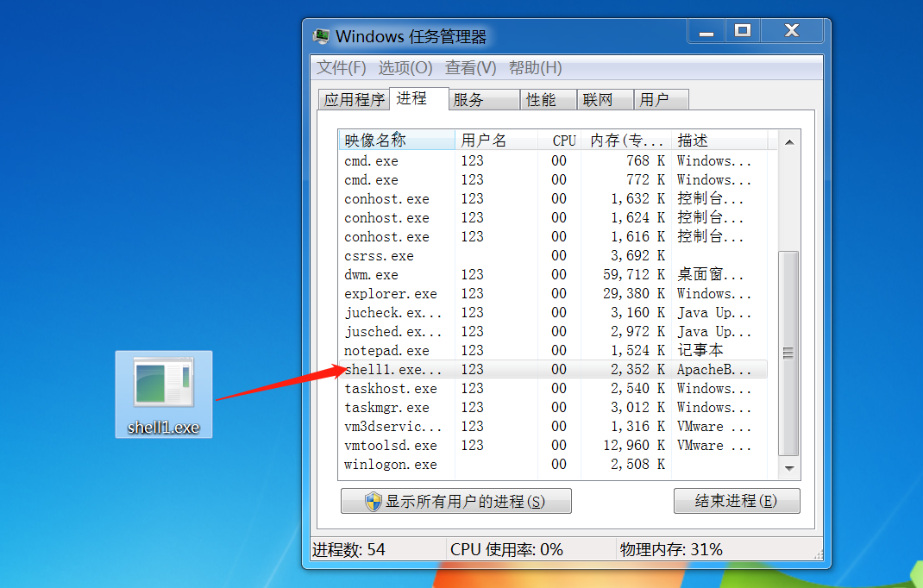Open the 文件(F) menu
The height and width of the screenshot is (588, 923).
click(342, 68)
